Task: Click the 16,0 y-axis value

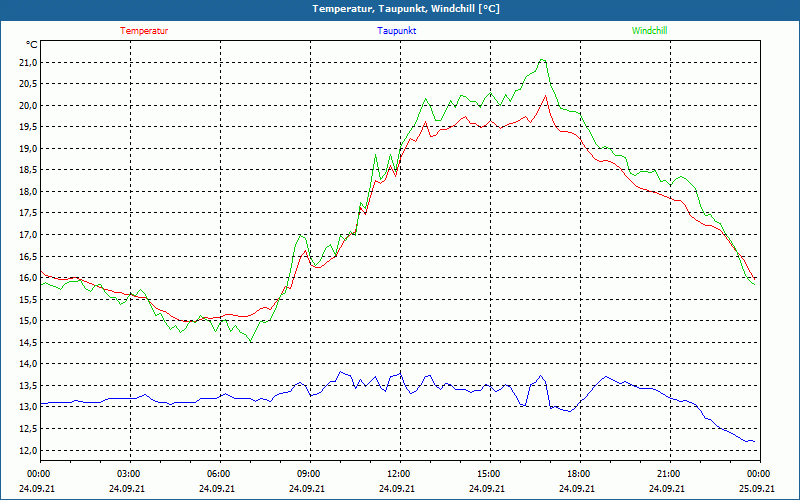Action: coord(28,278)
